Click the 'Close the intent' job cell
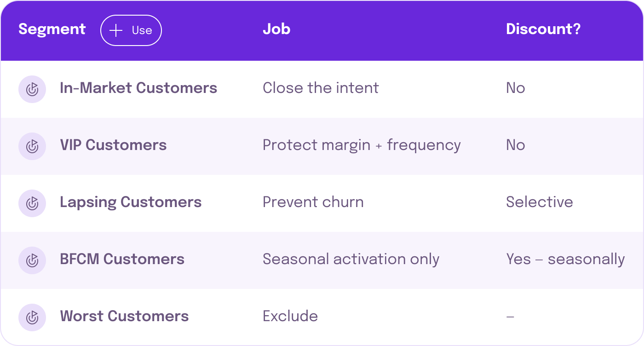The width and height of the screenshot is (644, 346). 321,88
